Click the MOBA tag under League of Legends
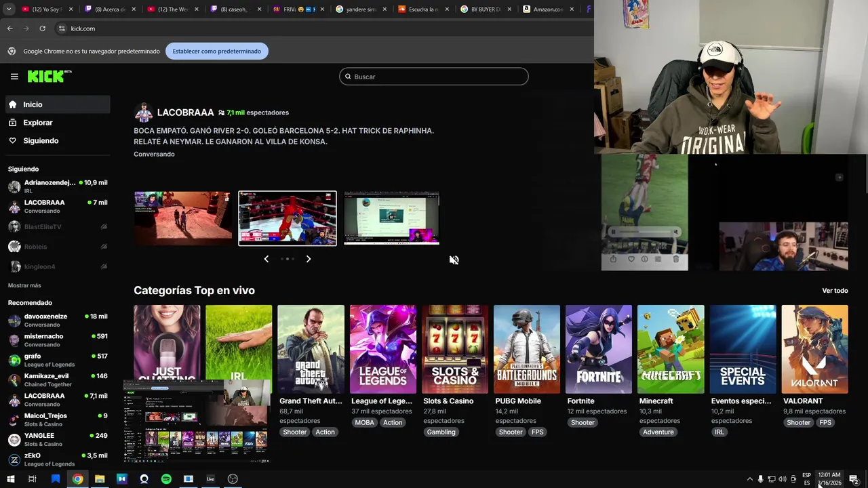Image resolution: width=868 pixels, height=488 pixels. pos(364,422)
